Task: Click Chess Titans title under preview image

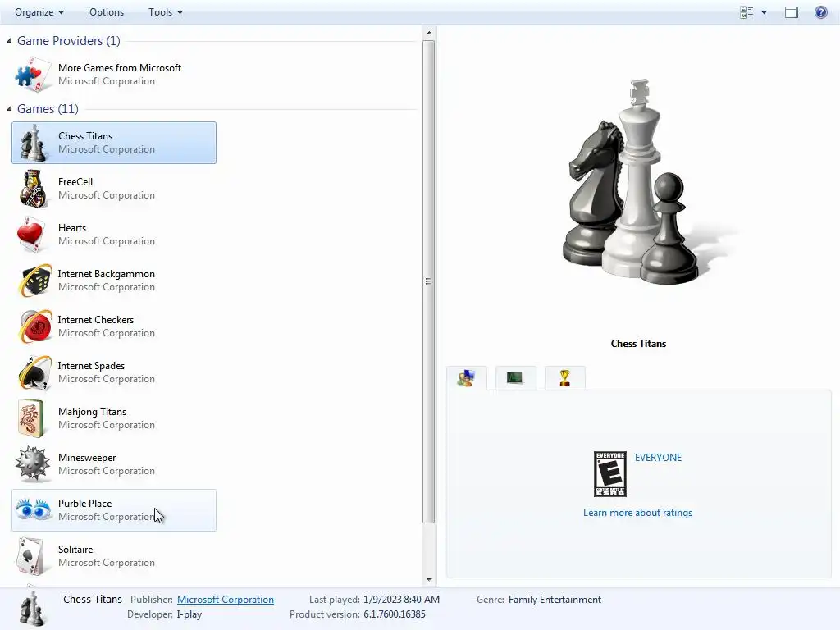Action: click(x=638, y=344)
